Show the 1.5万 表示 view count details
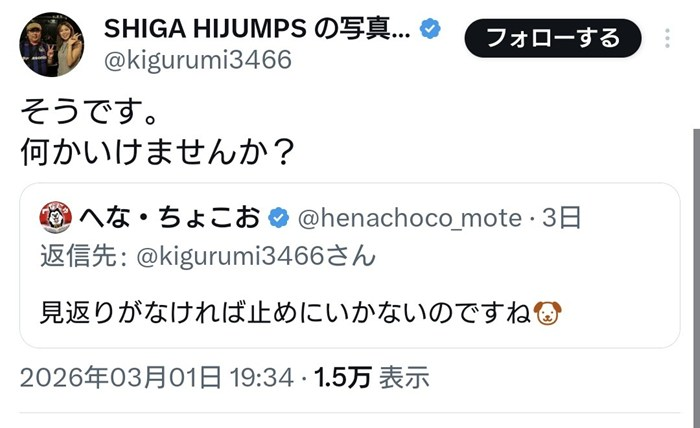The height and width of the screenshot is (428, 700). tap(371, 377)
